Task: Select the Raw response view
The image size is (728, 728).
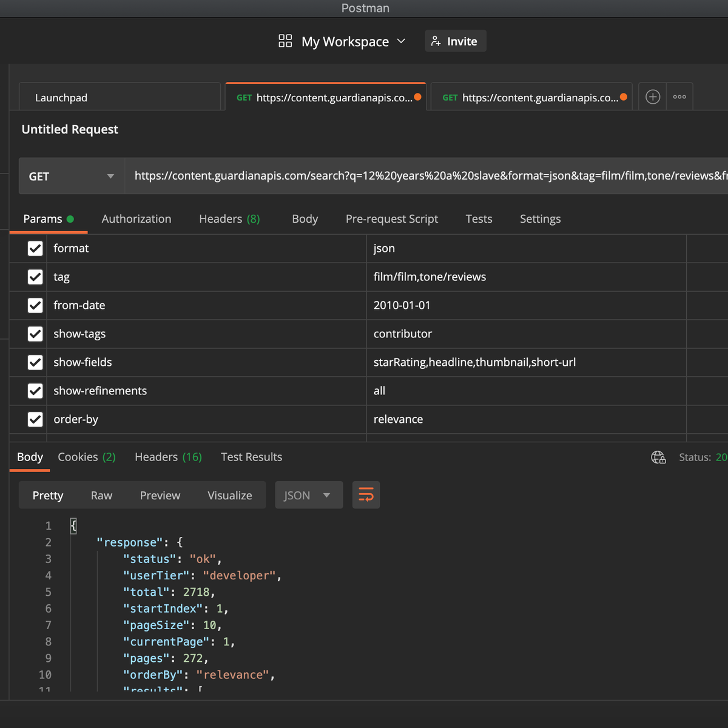Action: pos(101,495)
